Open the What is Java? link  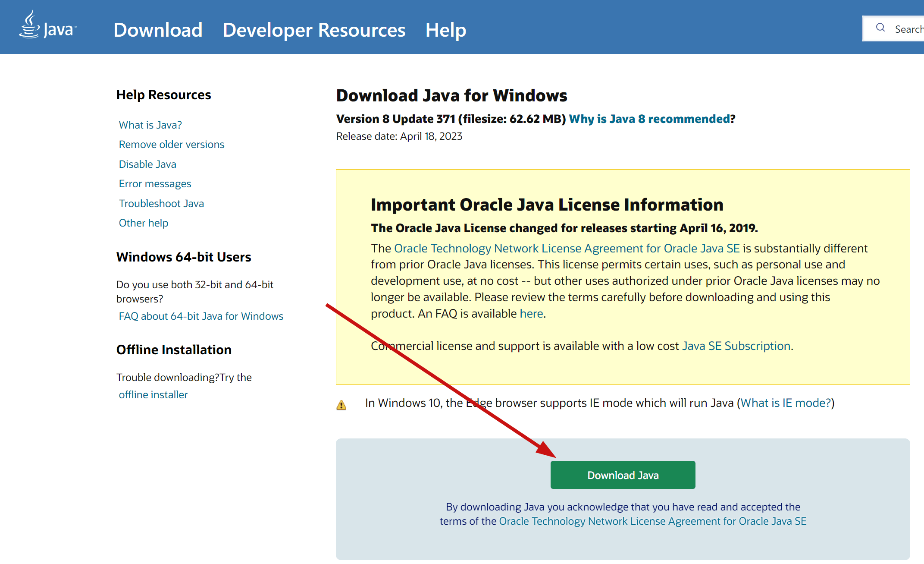coord(150,125)
